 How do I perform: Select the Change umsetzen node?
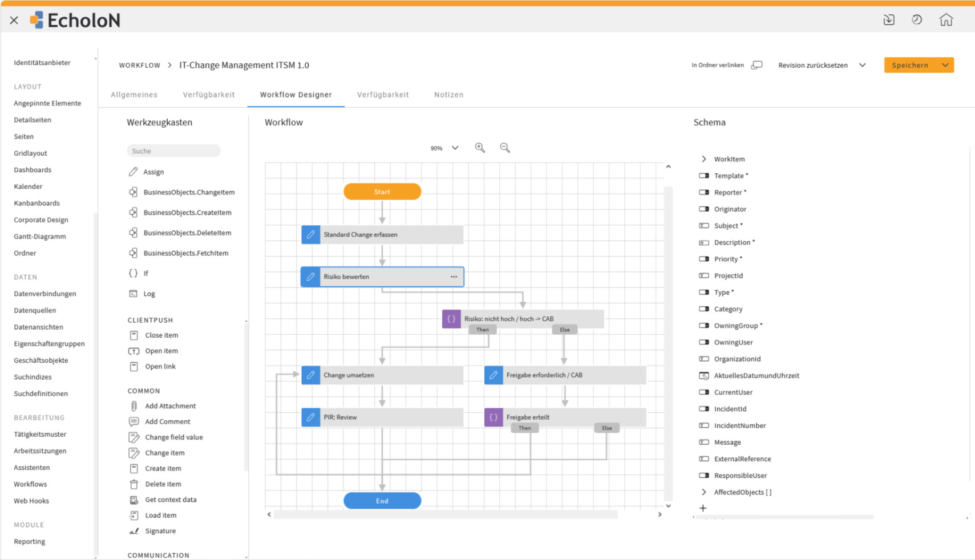coord(382,375)
